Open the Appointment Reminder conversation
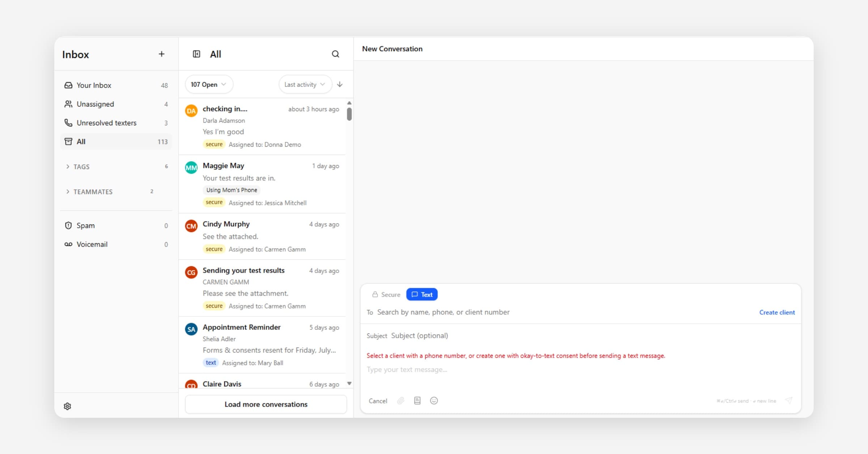Screen dimensions: 868x454 pos(262,345)
